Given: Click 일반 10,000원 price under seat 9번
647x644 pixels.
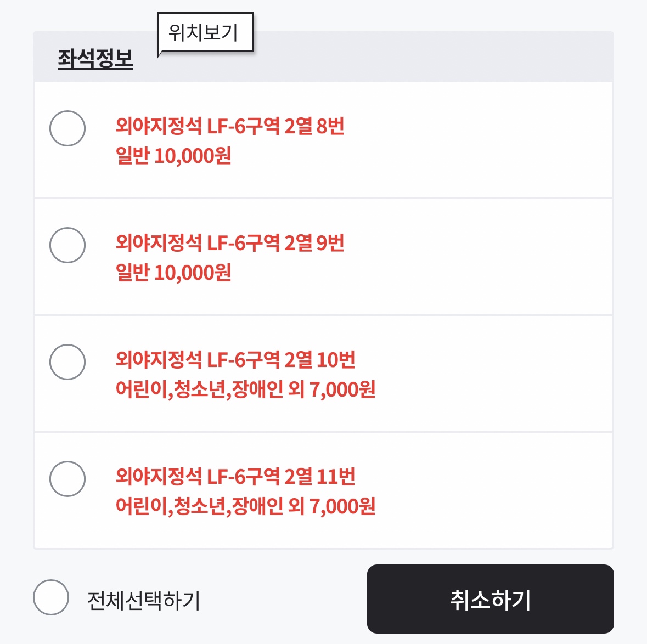Looking at the screenshot, I should [x=173, y=273].
